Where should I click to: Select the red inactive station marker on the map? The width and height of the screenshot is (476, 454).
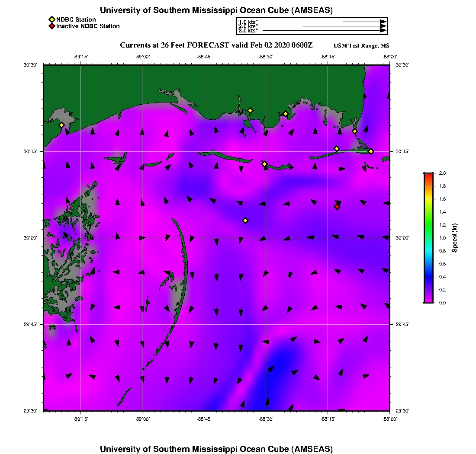click(x=337, y=207)
